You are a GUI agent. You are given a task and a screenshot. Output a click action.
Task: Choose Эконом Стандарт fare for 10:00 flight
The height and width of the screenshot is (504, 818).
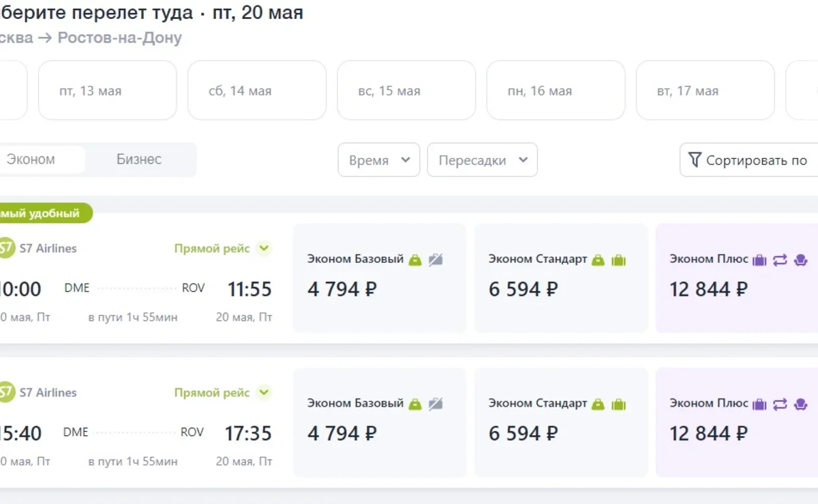tap(561, 279)
